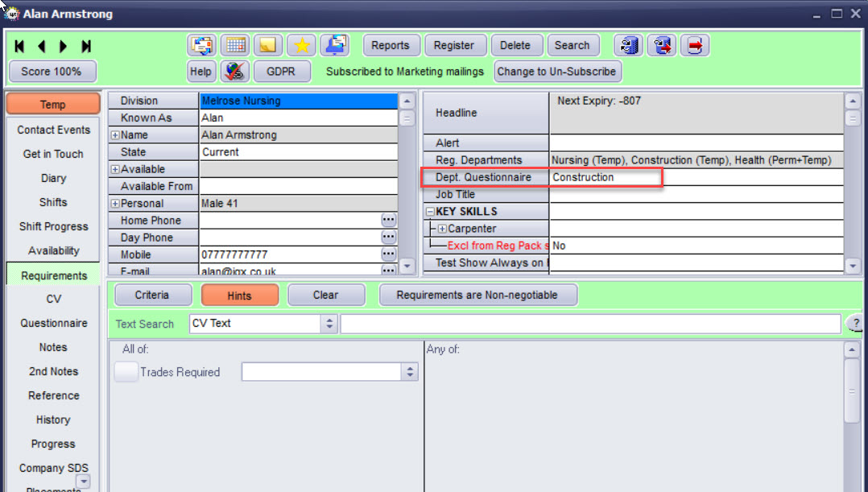
Task: Expand the Available row
Action: 115,169
